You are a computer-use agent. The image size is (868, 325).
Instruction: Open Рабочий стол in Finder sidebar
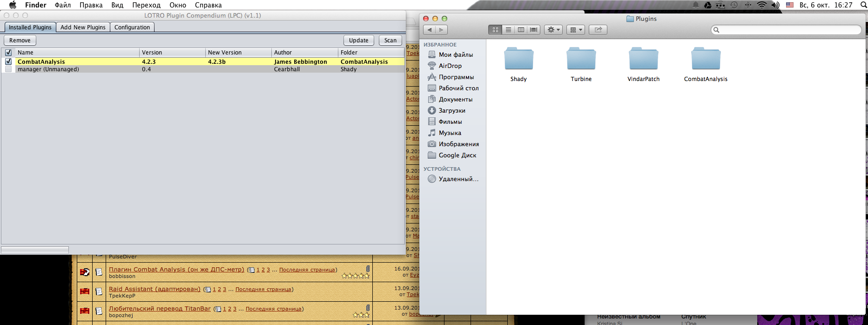(x=458, y=88)
